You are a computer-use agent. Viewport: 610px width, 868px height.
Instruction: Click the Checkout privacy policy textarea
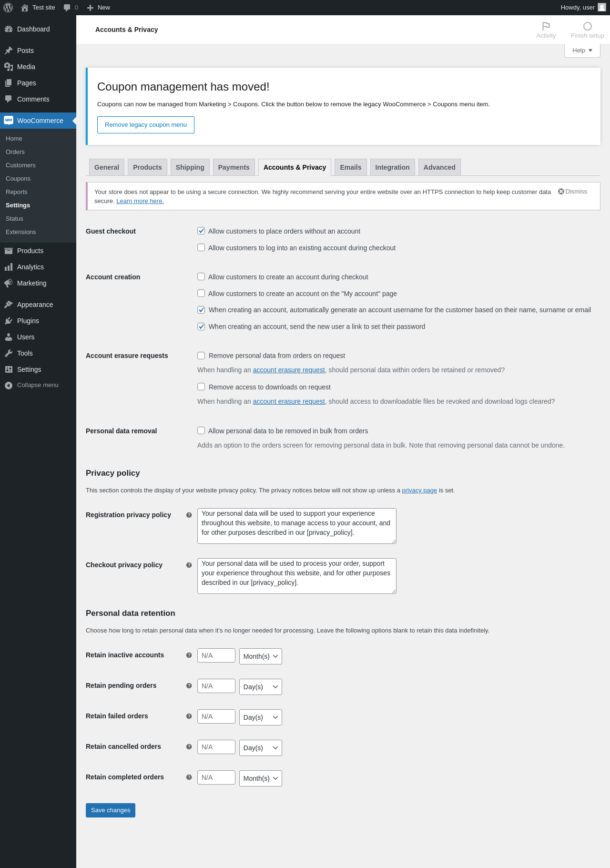pos(297,576)
